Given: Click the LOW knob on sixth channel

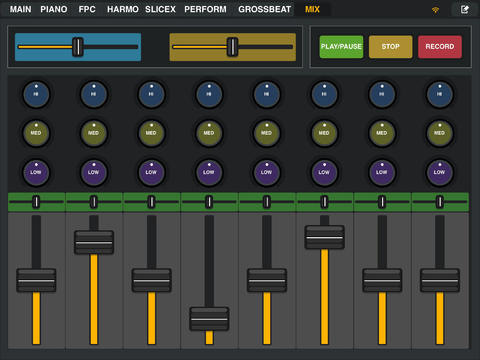Looking at the screenshot, I should pyautogui.click(x=324, y=172).
